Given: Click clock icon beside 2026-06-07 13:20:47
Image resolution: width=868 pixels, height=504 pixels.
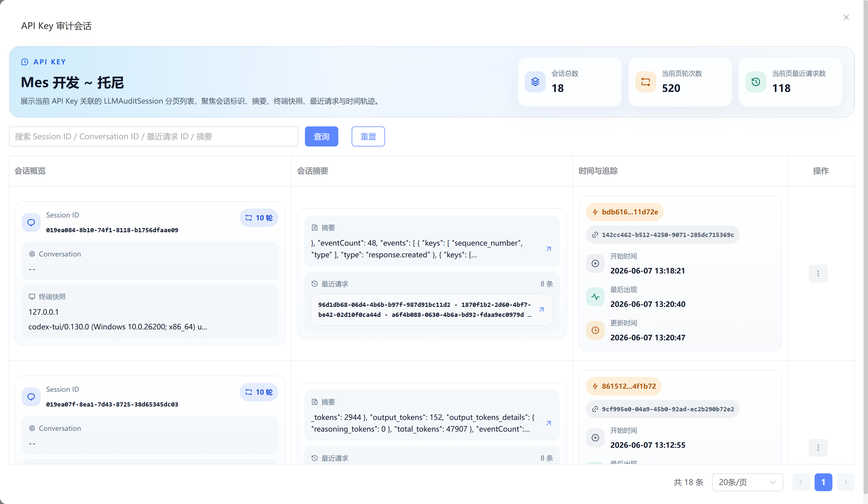Looking at the screenshot, I should 595,330.
